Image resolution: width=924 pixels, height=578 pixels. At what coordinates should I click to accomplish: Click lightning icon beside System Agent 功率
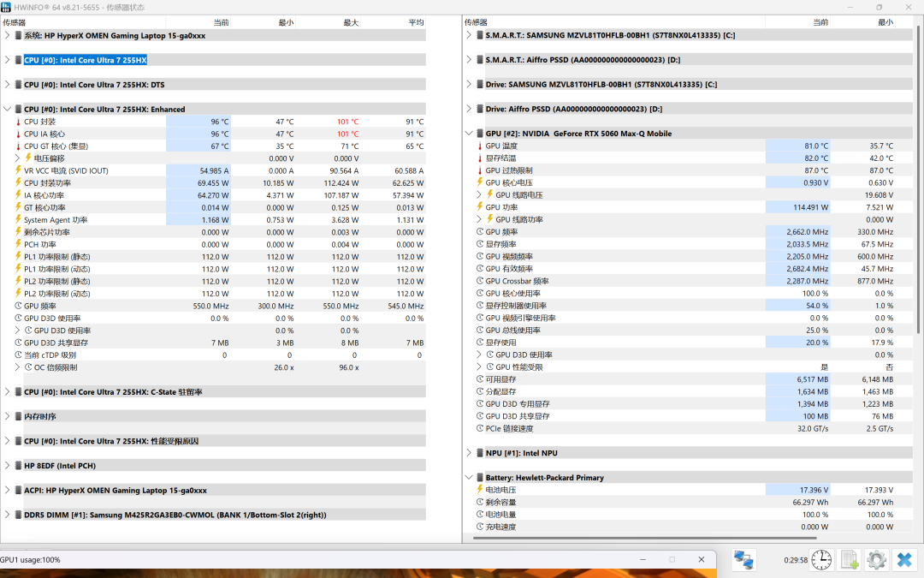(18, 220)
